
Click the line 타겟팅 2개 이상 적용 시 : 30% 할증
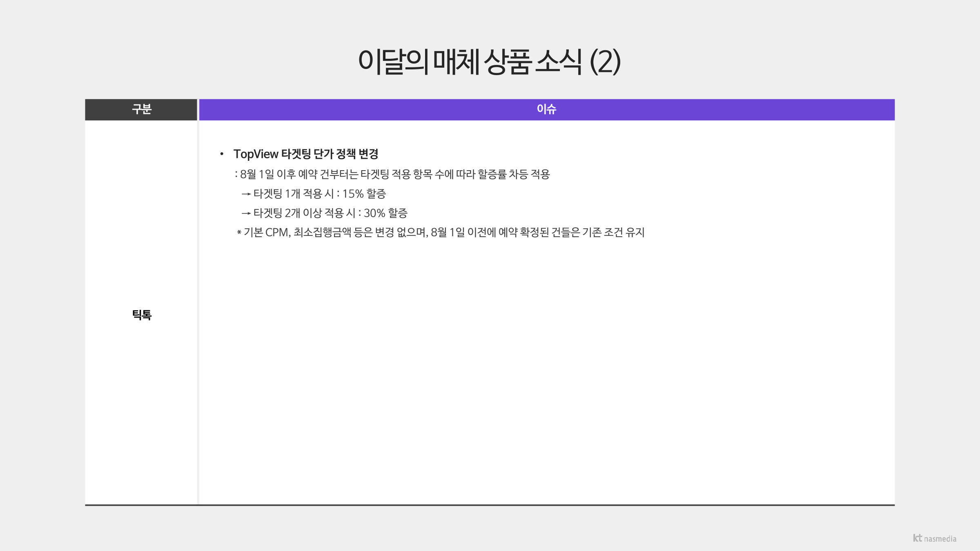point(324,213)
